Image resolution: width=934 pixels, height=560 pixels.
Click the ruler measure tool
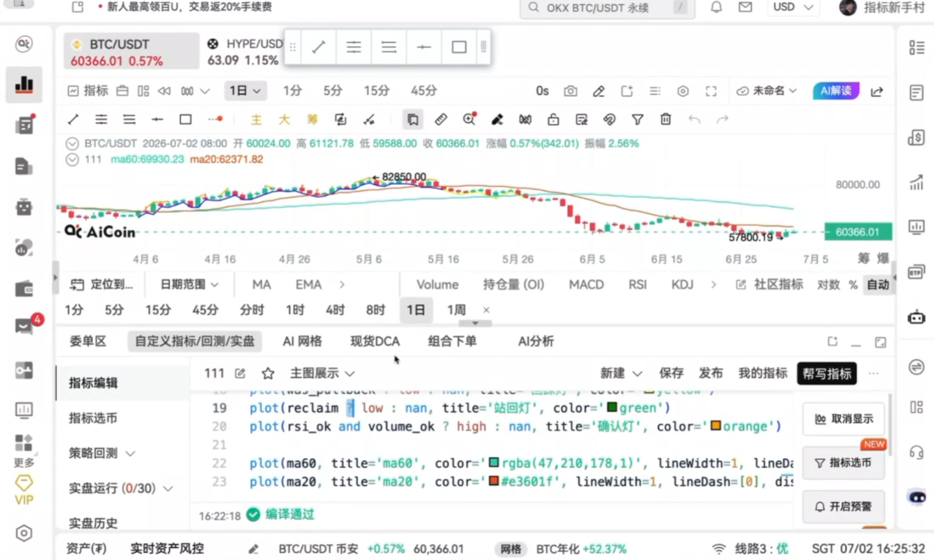click(x=440, y=120)
